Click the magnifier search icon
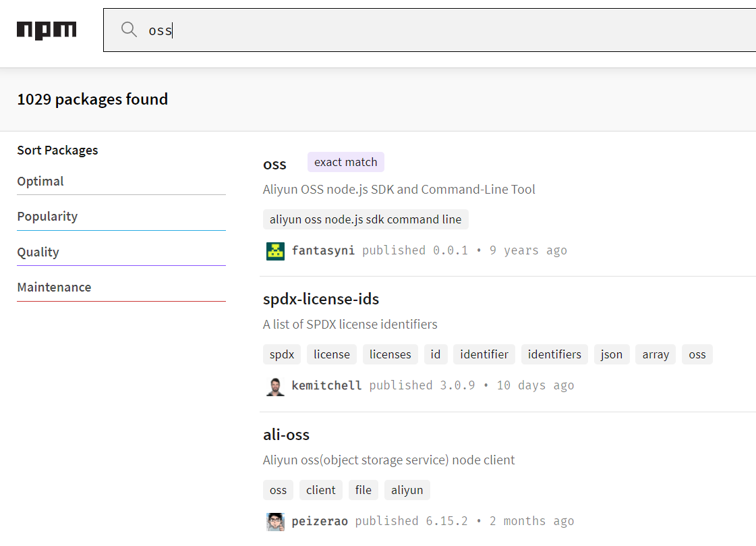The height and width of the screenshot is (546, 756). click(x=129, y=30)
